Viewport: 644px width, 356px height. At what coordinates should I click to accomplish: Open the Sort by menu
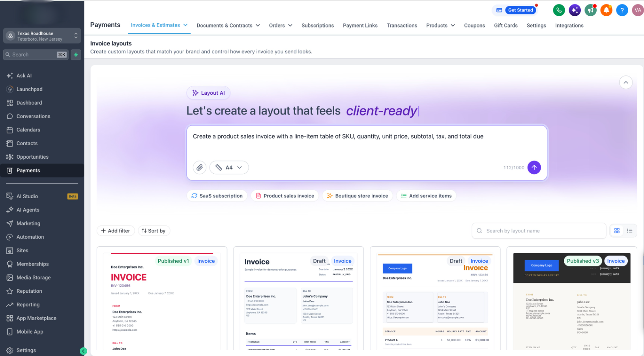pyautogui.click(x=154, y=231)
